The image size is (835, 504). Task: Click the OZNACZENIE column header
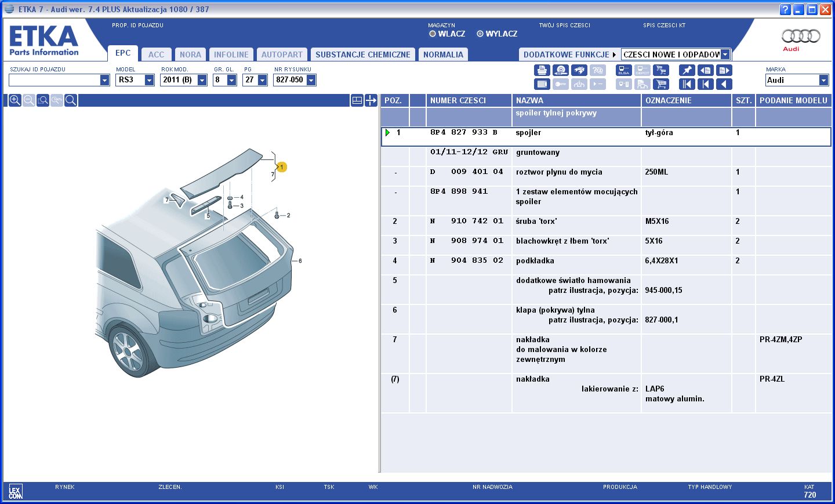click(687, 100)
